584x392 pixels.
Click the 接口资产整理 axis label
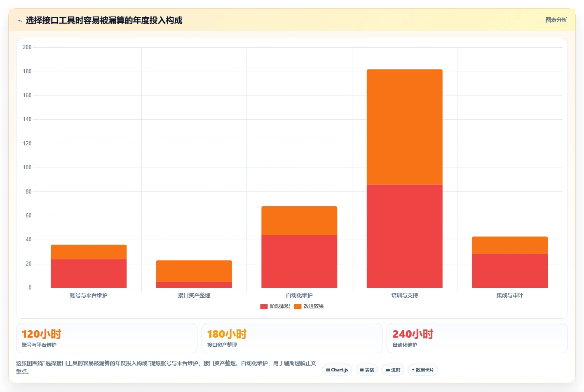coord(194,295)
